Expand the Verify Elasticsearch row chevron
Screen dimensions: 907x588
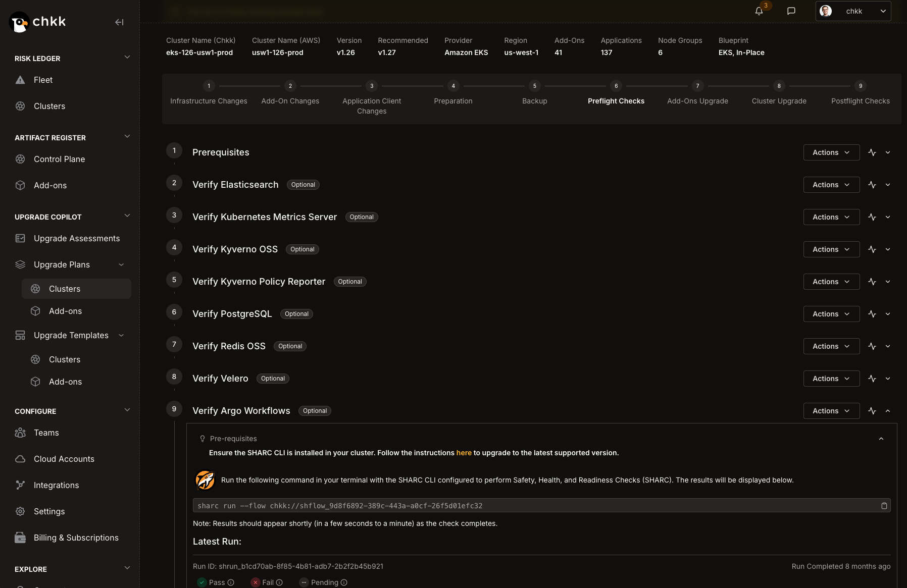click(888, 185)
